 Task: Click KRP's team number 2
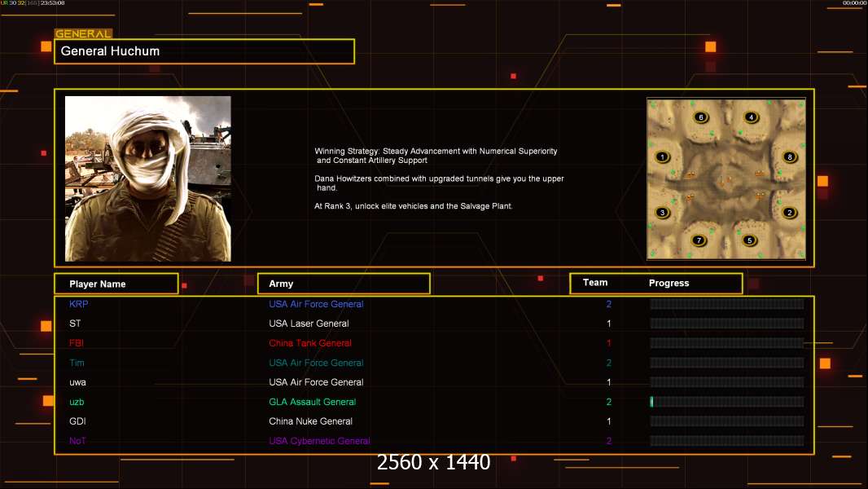[x=609, y=304]
